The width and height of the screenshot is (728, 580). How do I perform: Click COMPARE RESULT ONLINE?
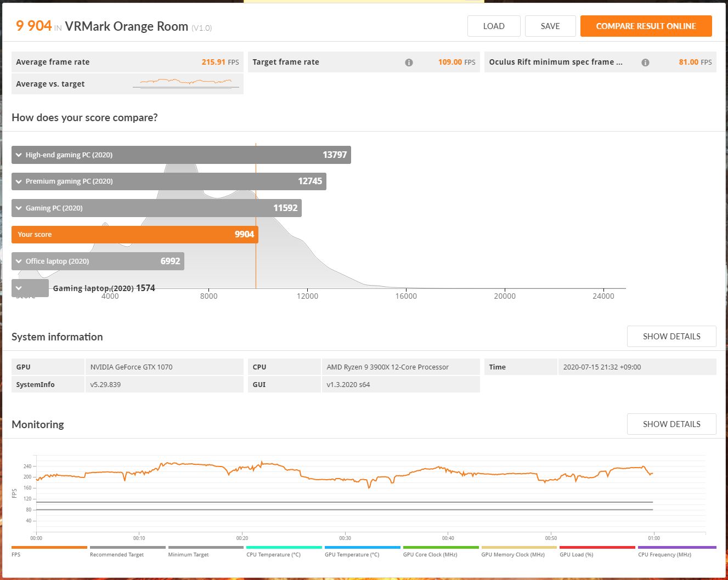pyautogui.click(x=646, y=26)
